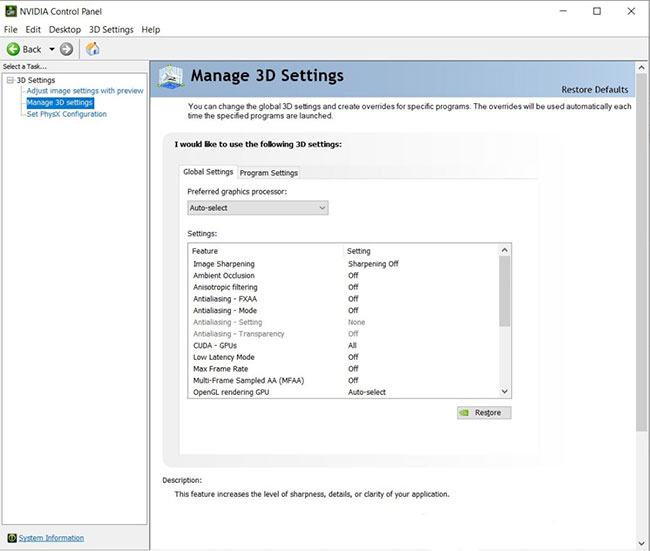Click the System Information icon
650x551 pixels.
[12, 538]
